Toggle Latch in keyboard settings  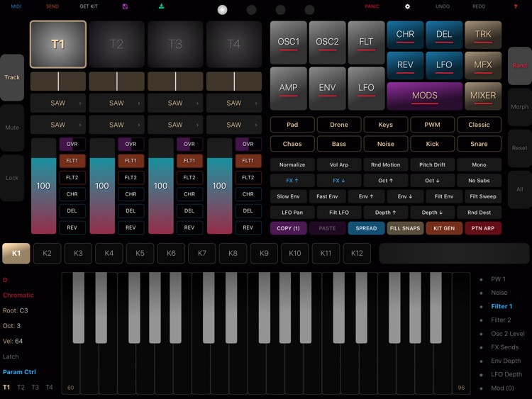[x=11, y=356]
